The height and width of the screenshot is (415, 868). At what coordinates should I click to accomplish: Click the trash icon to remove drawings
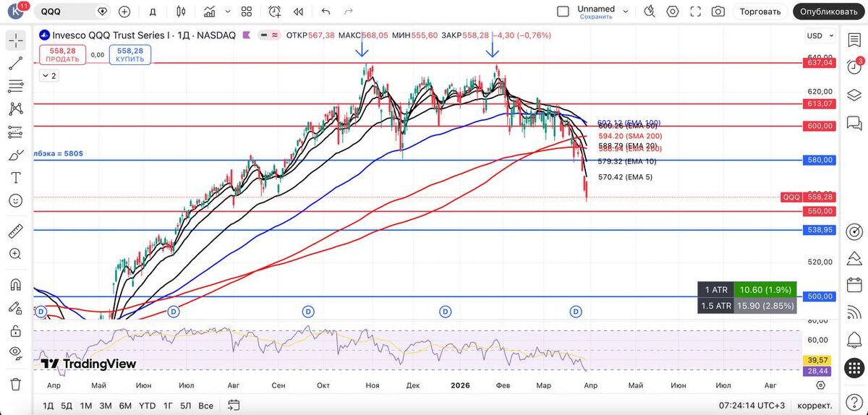[16, 383]
